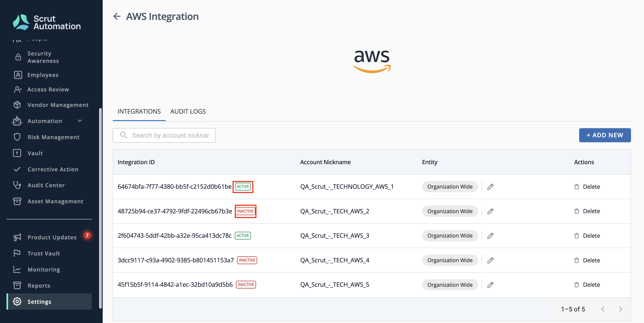Viewport: 644px width, 323px height.
Task: Click the Risk Management shield icon
Action: coord(17,137)
